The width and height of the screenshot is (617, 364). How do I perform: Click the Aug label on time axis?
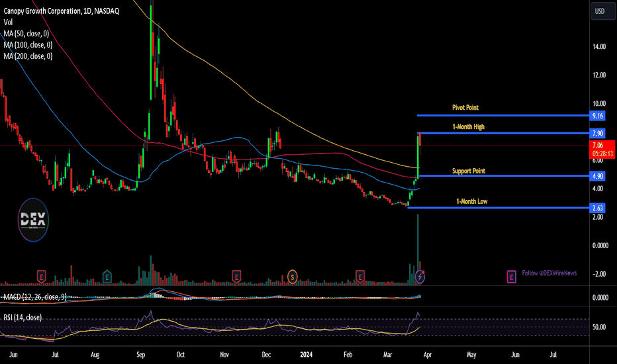tap(95, 355)
